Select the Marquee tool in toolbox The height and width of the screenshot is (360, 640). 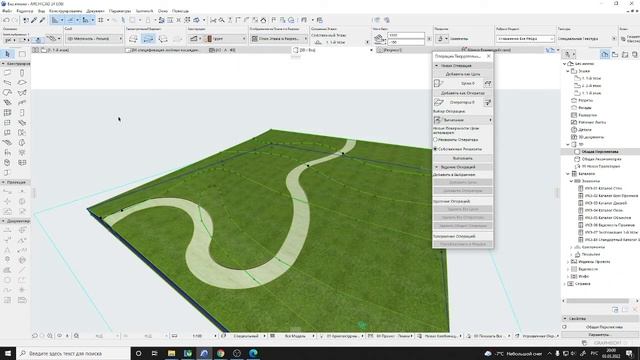(x=22, y=54)
